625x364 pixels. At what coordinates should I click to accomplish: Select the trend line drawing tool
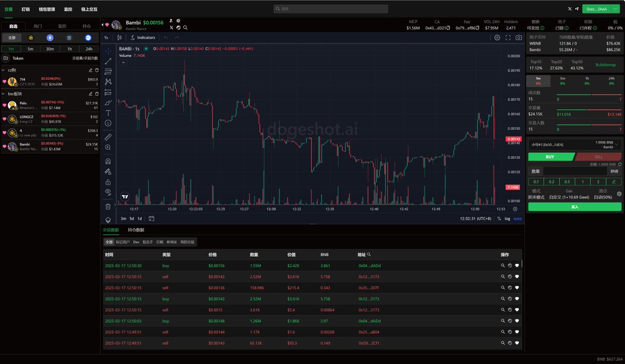click(108, 61)
